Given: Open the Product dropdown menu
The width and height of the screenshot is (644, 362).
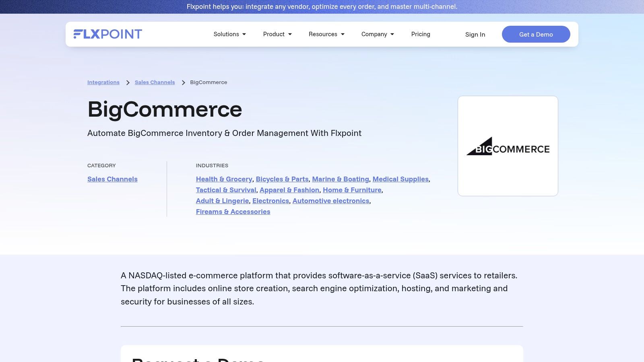Looking at the screenshot, I should pos(277,34).
